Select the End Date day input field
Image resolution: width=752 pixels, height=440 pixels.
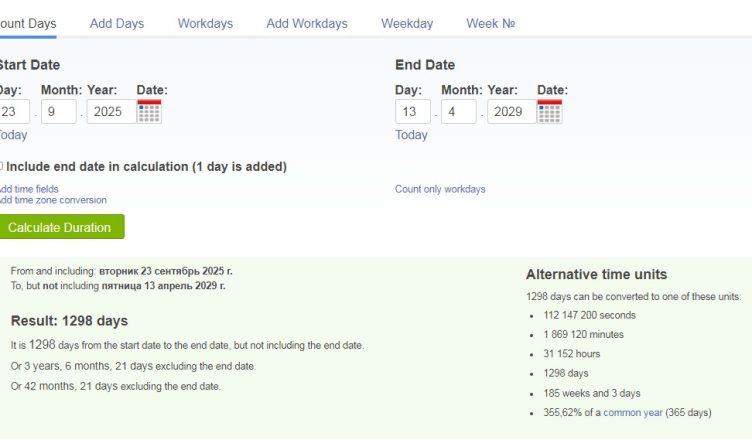[412, 111]
